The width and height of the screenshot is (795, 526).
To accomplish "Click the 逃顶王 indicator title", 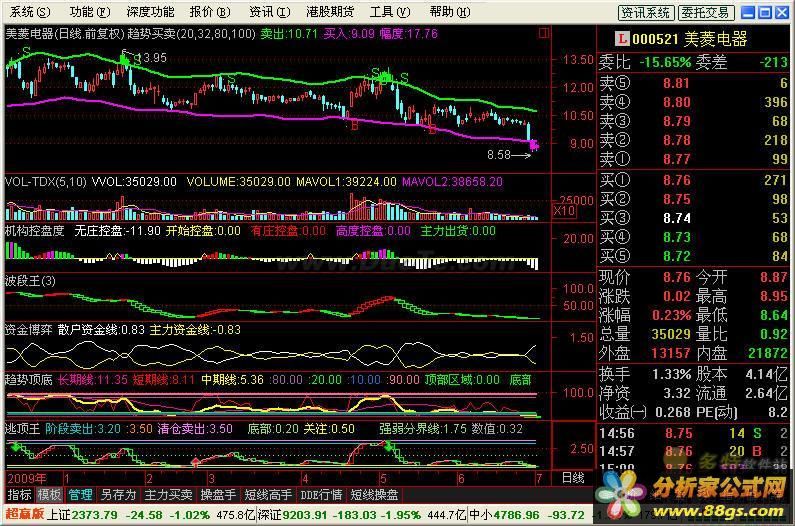I will pyautogui.click(x=23, y=429).
